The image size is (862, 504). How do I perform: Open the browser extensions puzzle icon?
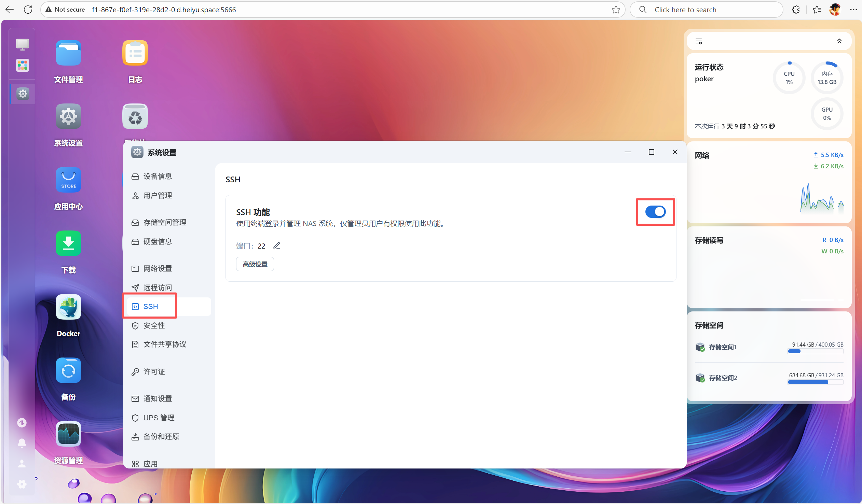coord(796,10)
